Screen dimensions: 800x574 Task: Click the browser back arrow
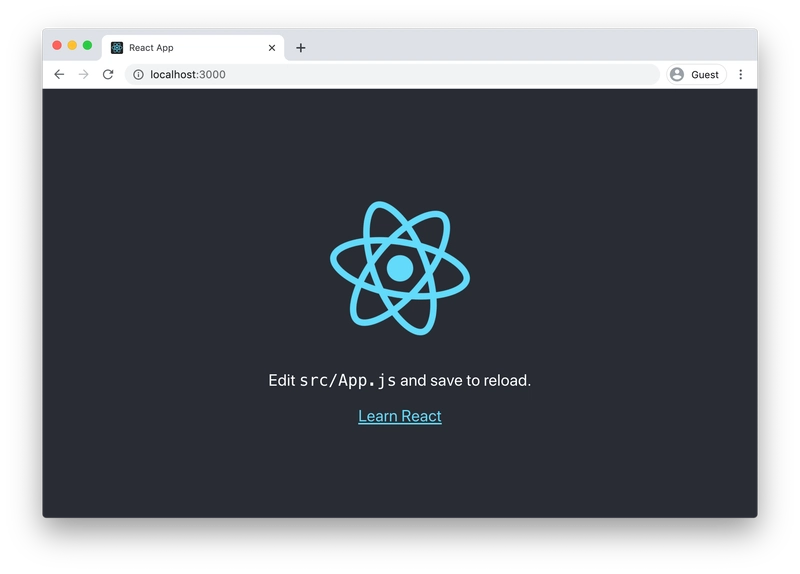point(59,74)
